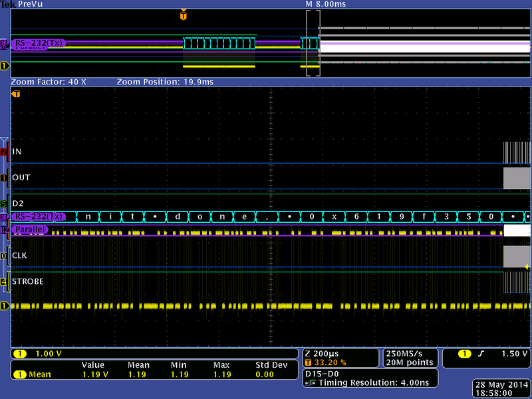The height and width of the screenshot is (399, 532).
Task: Click the channel 1 scale readout 1.00 V
Action: [x=49, y=354]
